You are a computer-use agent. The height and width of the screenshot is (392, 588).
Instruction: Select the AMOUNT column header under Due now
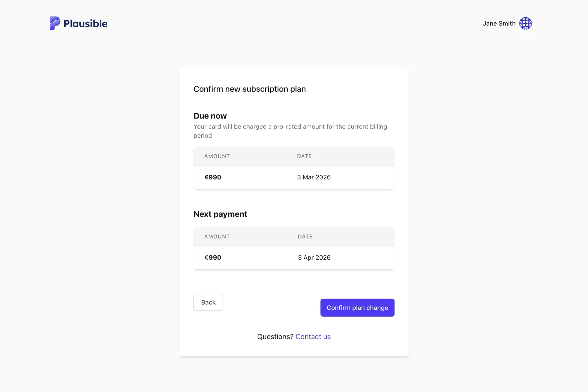click(x=217, y=156)
